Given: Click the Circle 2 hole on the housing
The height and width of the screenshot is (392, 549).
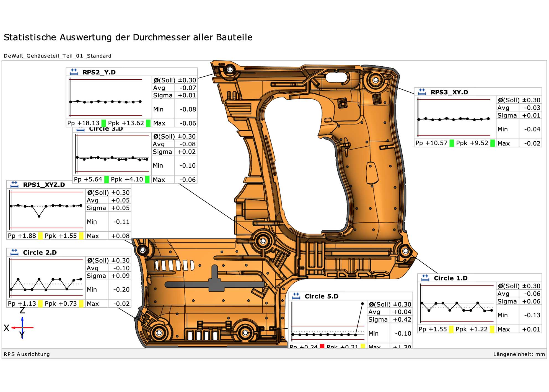Looking at the screenshot, I should [159, 333].
